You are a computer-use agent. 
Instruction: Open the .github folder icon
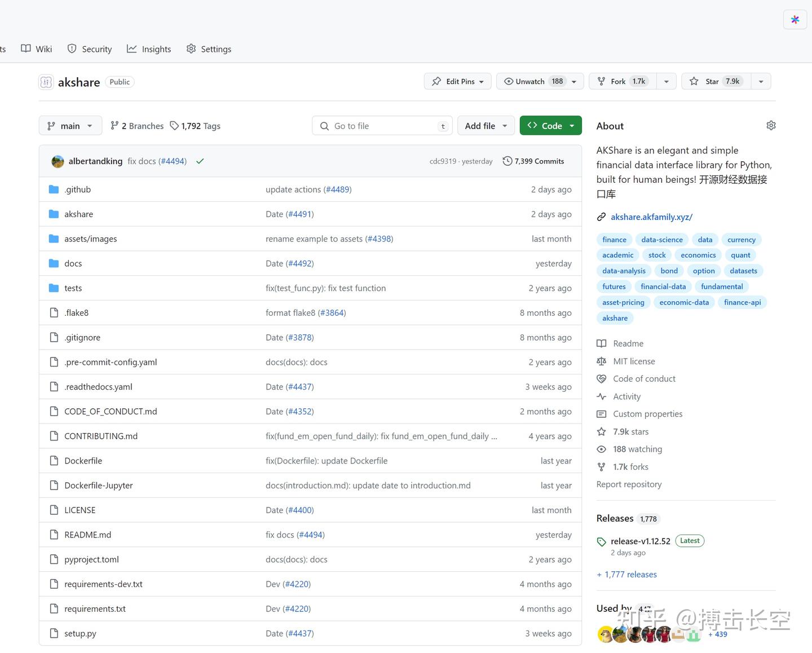54,189
